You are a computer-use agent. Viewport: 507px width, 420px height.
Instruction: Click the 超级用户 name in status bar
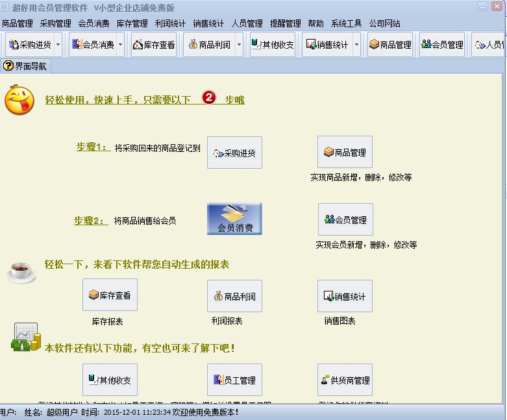(62, 412)
